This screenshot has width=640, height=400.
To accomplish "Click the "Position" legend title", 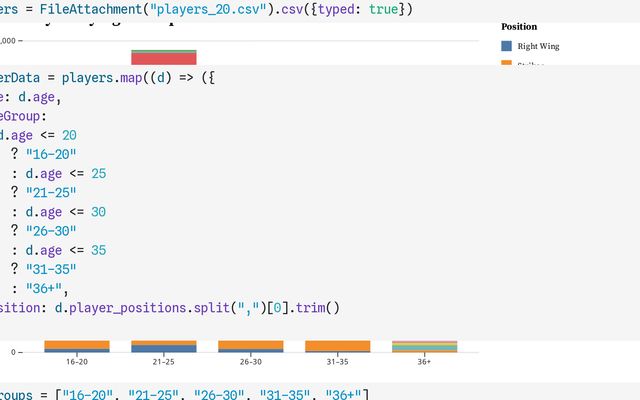I will point(519,27).
